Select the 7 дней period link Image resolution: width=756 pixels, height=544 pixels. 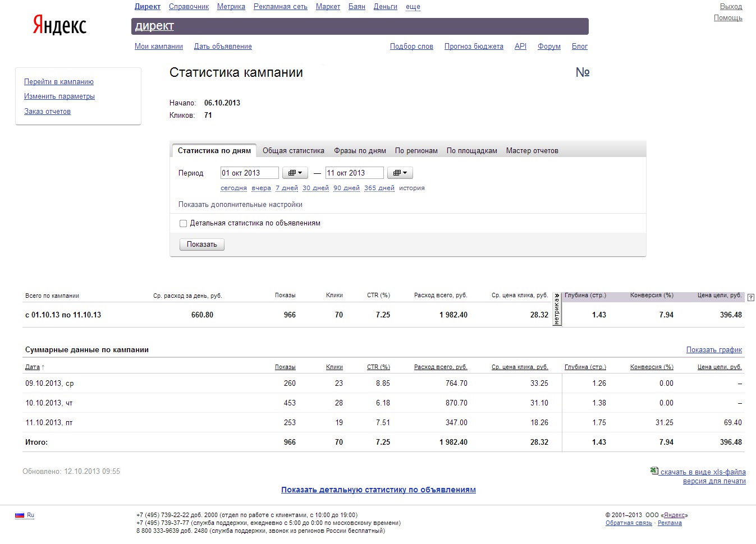tap(287, 188)
